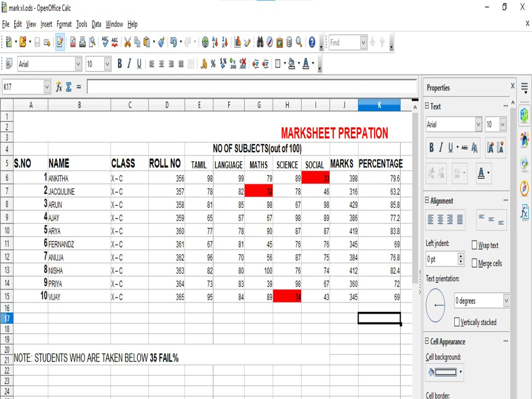The width and height of the screenshot is (532, 399).
Task: Click the Zoom magnifier icon
Action: coord(299,43)
